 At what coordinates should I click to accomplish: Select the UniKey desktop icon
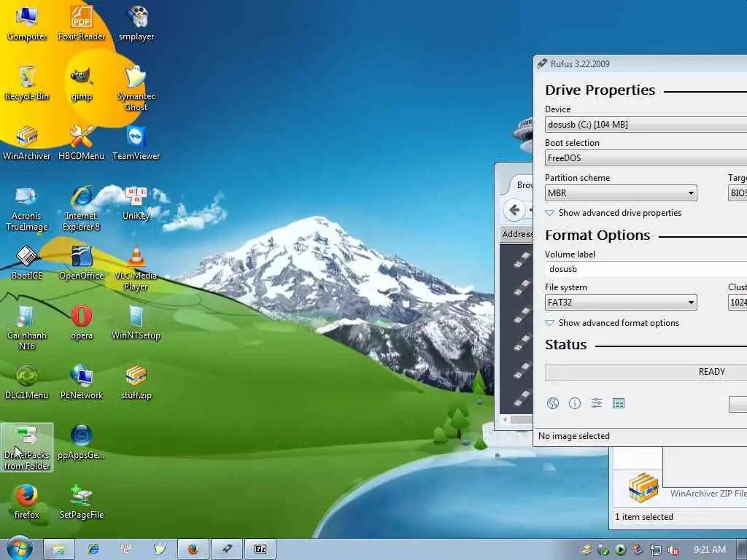136,203
